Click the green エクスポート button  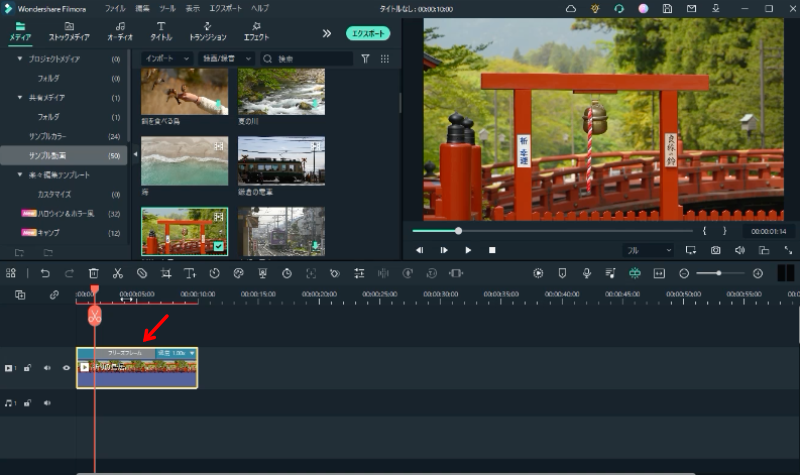click(x=368, y=33)
